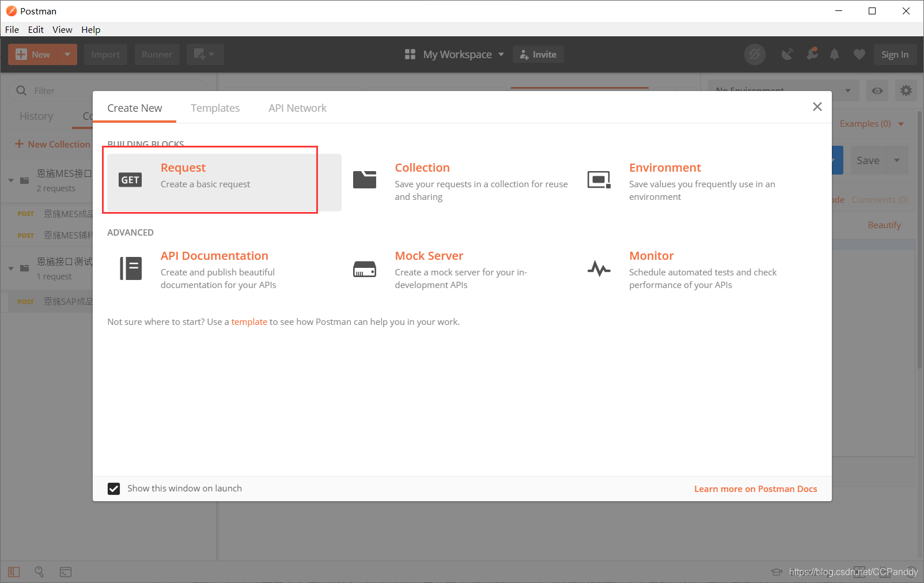
Task: Switch to the API Network tab
Action: [297, 108]
